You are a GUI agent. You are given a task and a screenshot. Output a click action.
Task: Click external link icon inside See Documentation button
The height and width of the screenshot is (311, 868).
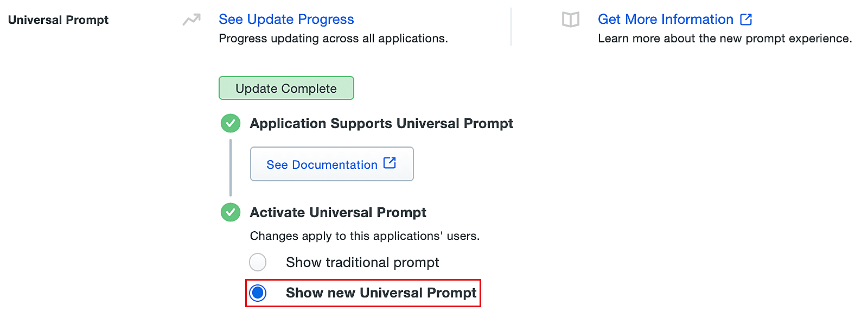[390, 163]
